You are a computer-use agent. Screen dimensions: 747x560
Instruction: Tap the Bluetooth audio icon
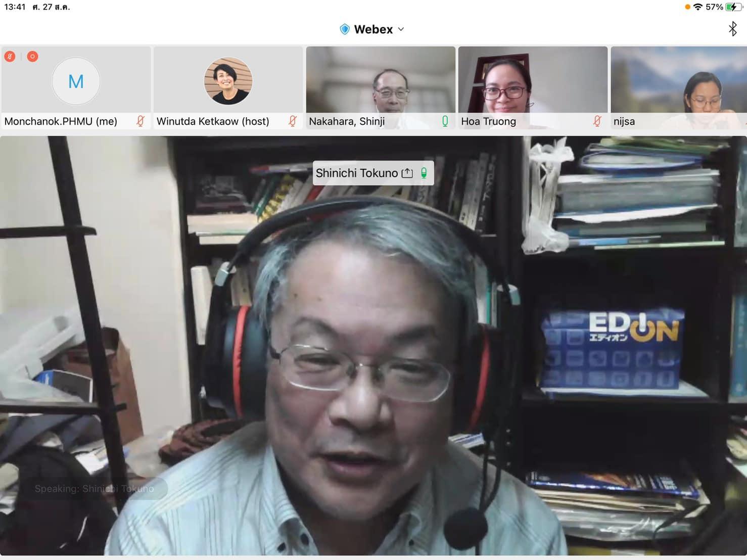pos(732,29)
